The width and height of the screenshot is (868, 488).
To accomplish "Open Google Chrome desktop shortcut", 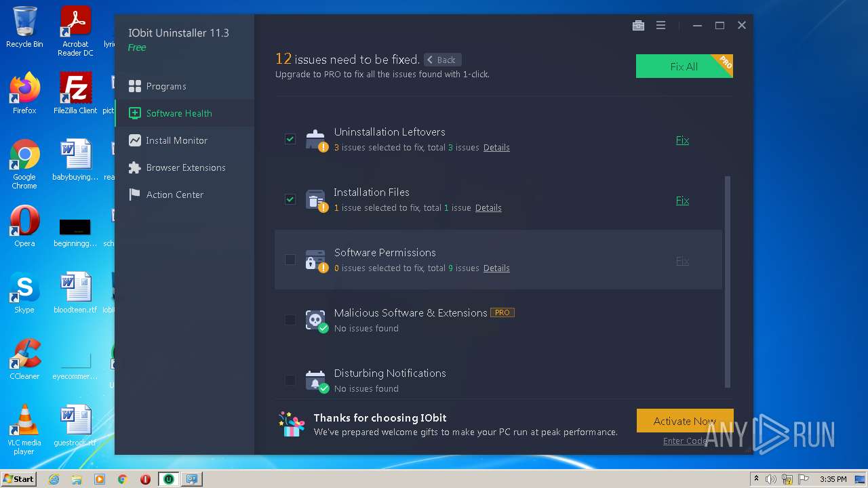I will coord(24,165).
